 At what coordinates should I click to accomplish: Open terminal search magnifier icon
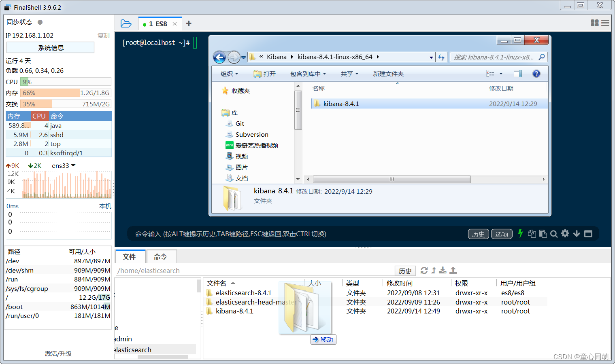(554, 234)
